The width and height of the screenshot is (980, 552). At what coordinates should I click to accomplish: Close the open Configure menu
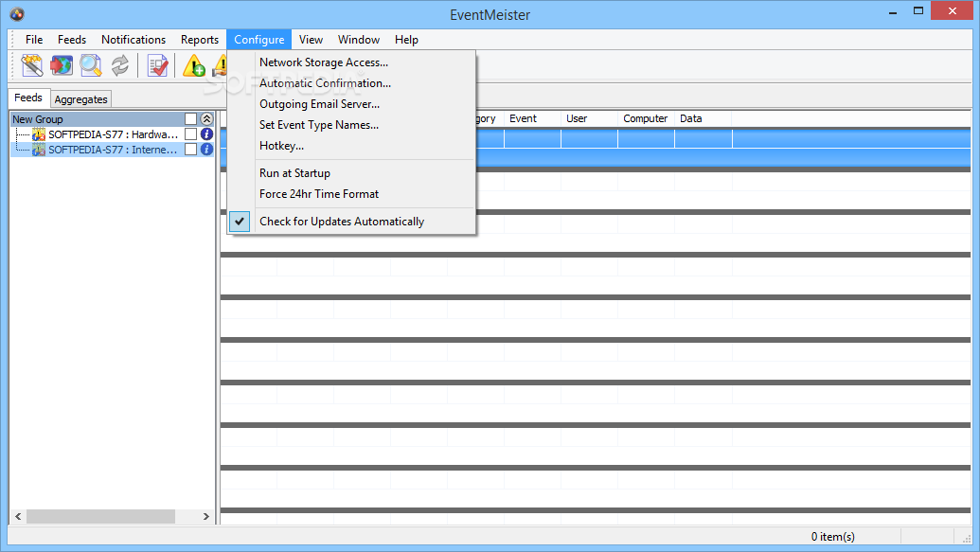[258, 40]
